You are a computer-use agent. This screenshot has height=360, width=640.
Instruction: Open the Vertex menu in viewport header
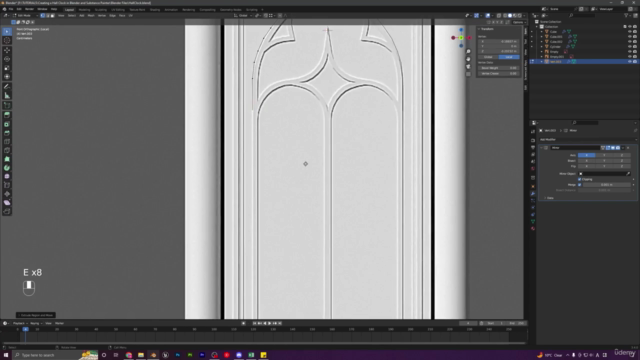pyautogui.click(x=102, y=16)
